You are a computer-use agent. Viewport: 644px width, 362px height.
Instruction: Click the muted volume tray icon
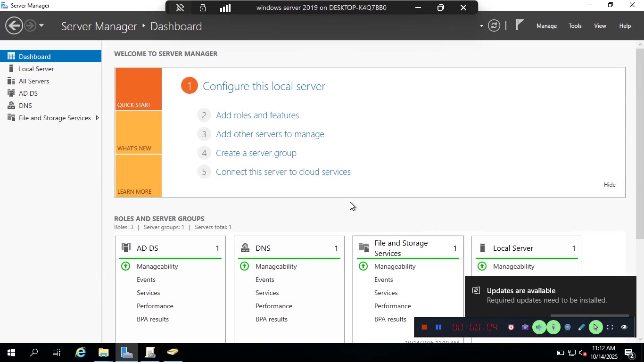(583, 353)
